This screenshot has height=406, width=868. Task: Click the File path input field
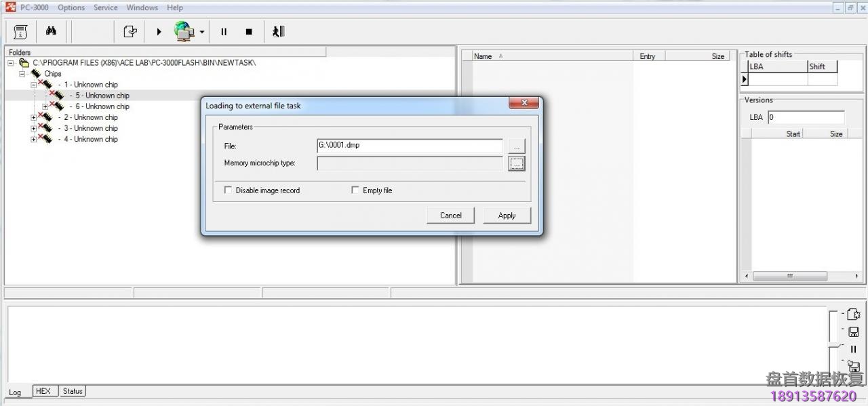[410, 146]
